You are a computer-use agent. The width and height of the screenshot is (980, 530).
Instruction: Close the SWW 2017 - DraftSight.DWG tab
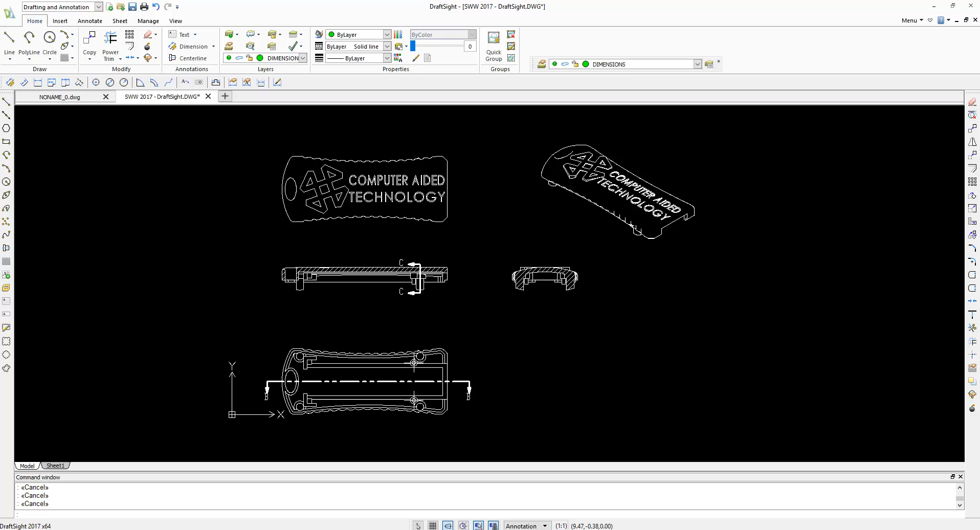[208, 96]
